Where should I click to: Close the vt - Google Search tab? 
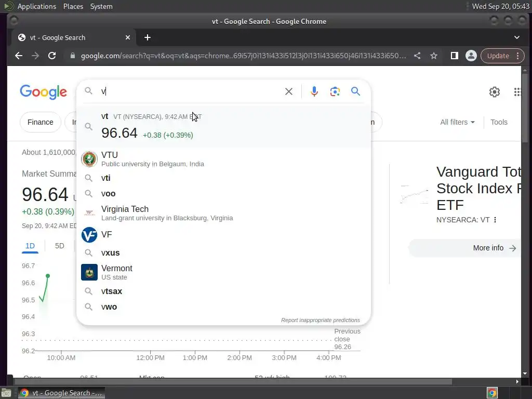click(x=128, y=37)
